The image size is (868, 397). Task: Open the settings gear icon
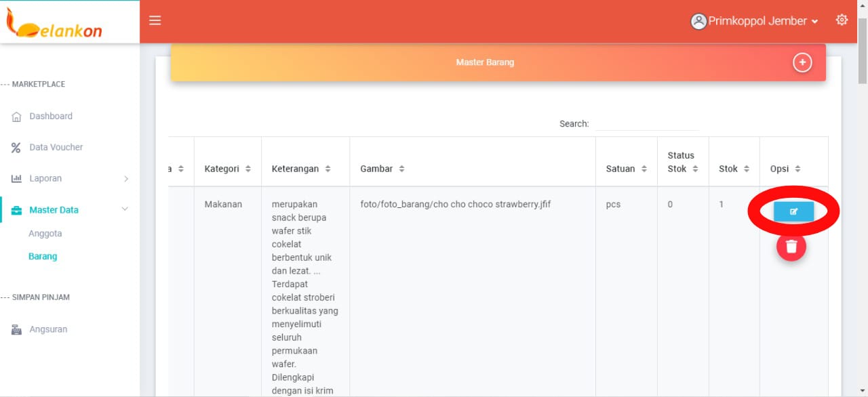(x=842, y=20)
